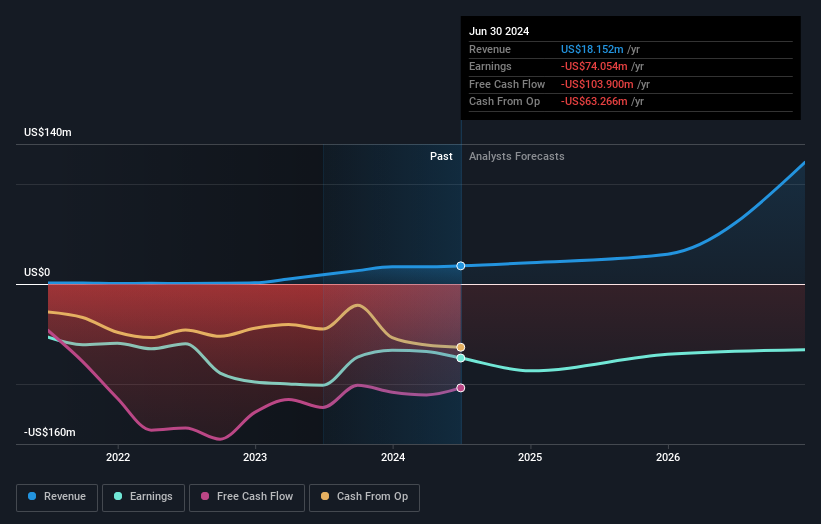Click the 2025 x-axis label
Image resolution: width=821 pixels, height=524 pixels.
point(530,457)
